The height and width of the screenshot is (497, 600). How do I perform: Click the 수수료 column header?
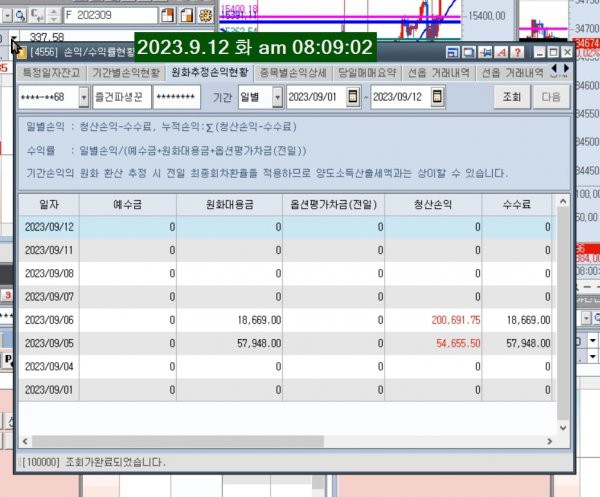517,205
